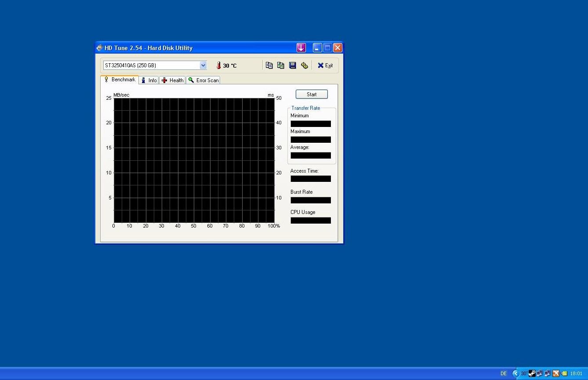Screen dimensions: 588x380
Task: Minimize the HD Tune window
Action: click(x=317, y=47)
